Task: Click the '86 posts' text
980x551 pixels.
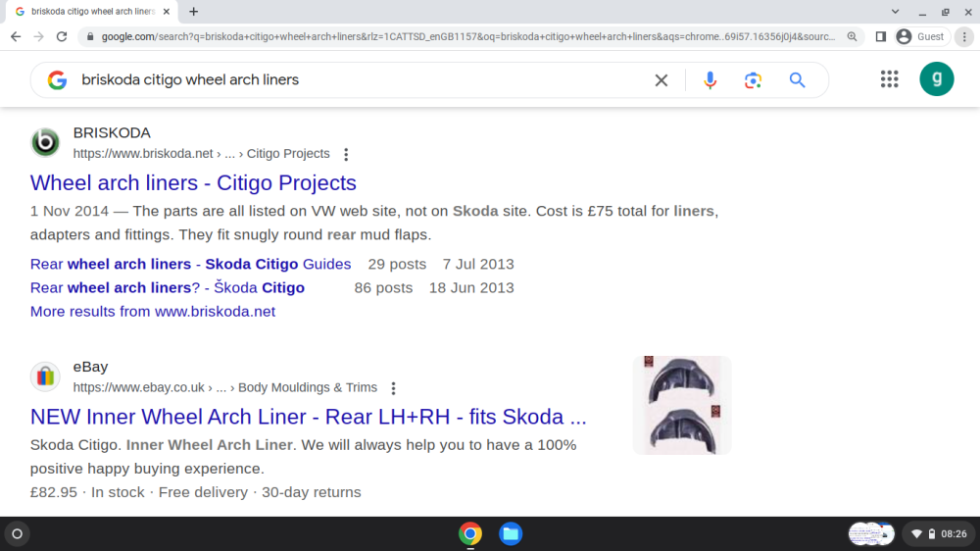Action: tap(383, 287)
